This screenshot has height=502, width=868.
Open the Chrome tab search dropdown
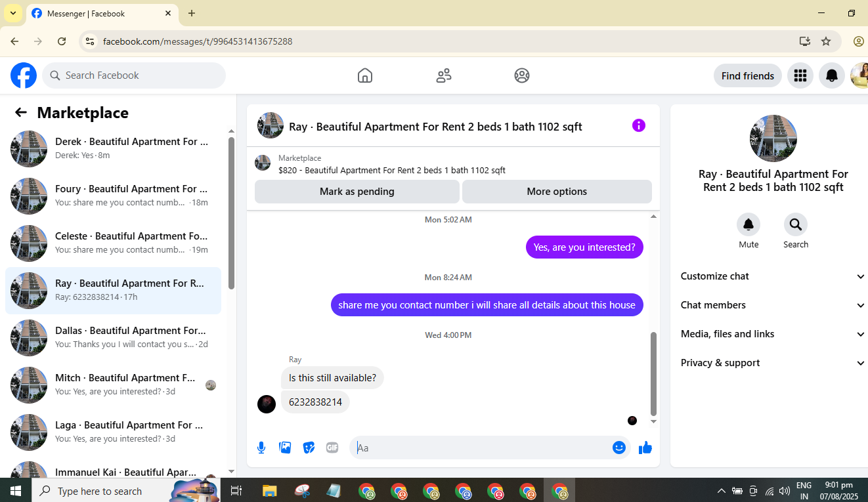coord(12,13)
